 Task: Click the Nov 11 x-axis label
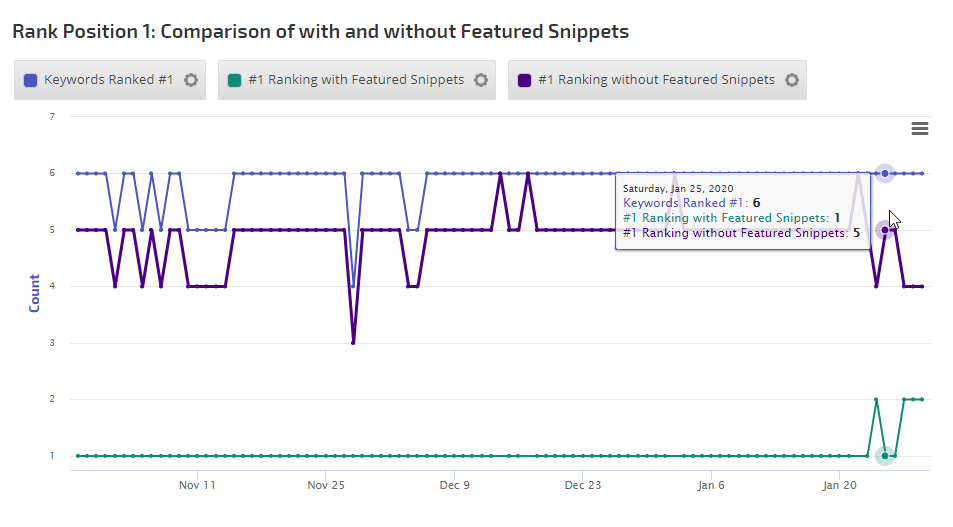click(x=197, y=485)
